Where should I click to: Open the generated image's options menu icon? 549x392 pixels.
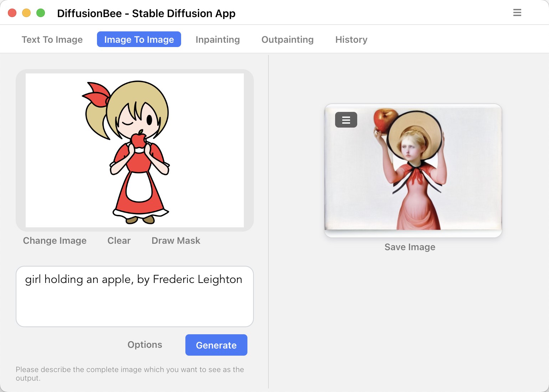346,120
